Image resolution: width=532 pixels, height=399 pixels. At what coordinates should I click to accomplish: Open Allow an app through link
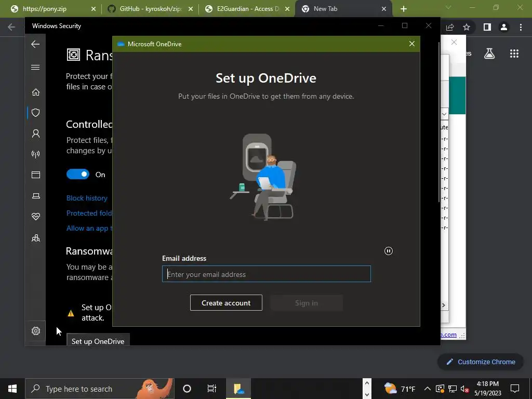(89, 229)
